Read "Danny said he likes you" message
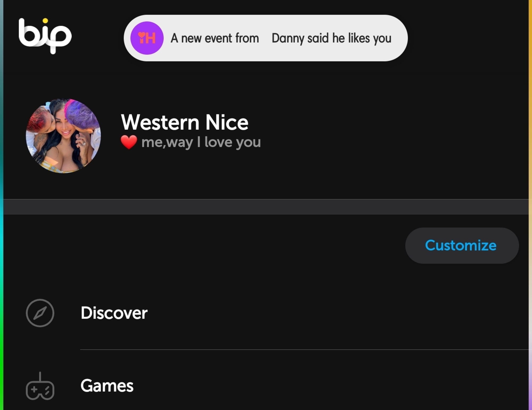Image resolution: width=532 pixels, height=410 pixels. [x=331, y=38]
